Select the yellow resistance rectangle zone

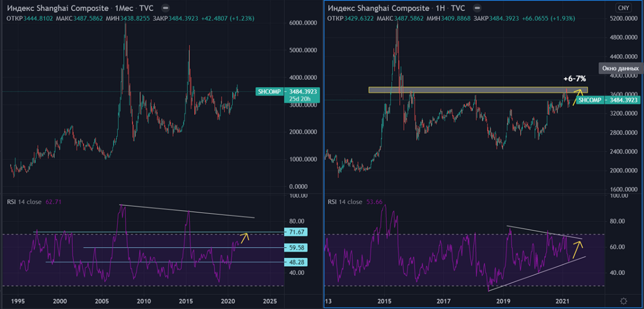pyautogui.click(x=474, y=90)
